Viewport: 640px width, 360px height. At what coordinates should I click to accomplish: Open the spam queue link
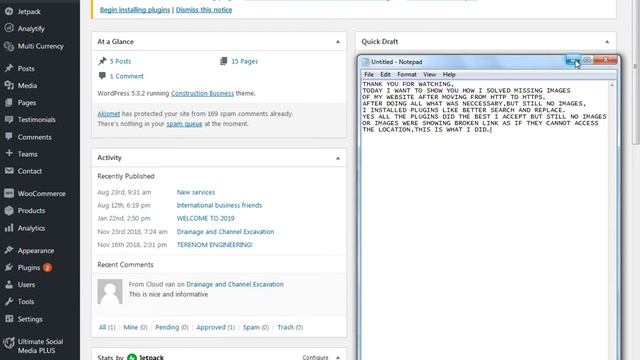[184, 124]
